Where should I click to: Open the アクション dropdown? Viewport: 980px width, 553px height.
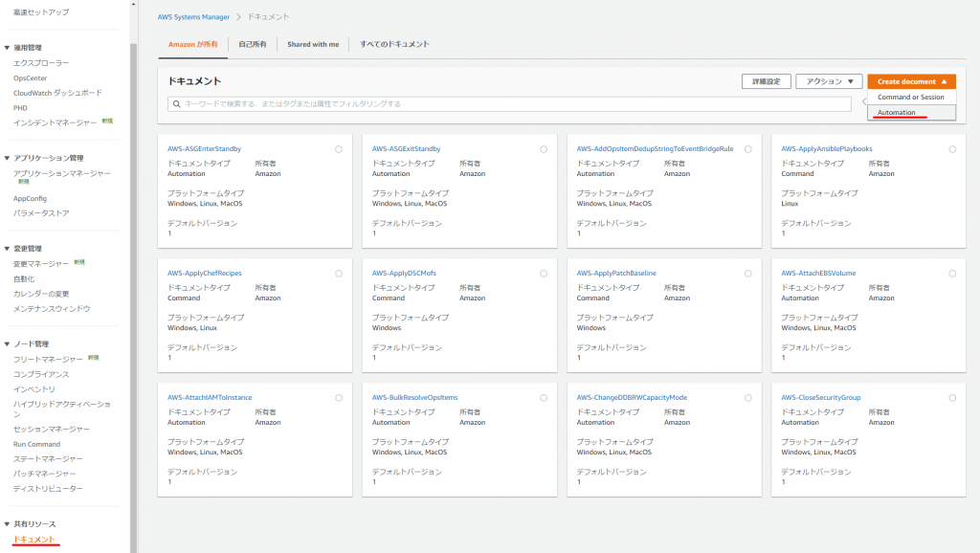tap(829, 81)
